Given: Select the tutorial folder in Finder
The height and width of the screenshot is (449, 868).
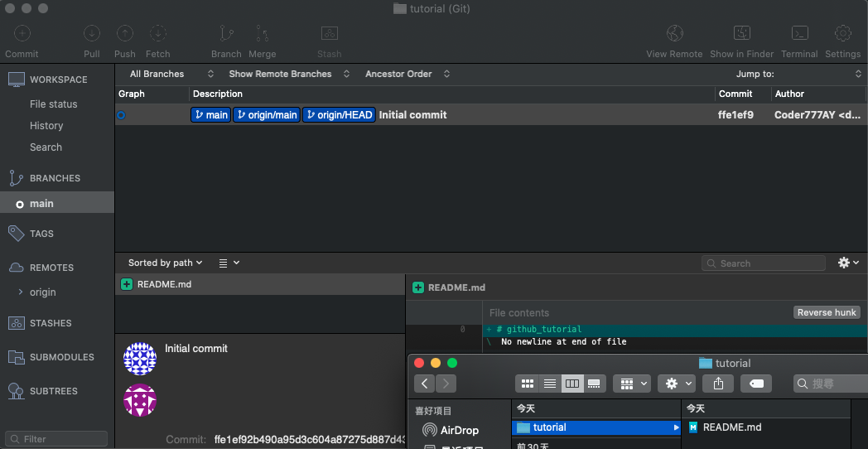Looking at the screenshot, I should 596,427.
